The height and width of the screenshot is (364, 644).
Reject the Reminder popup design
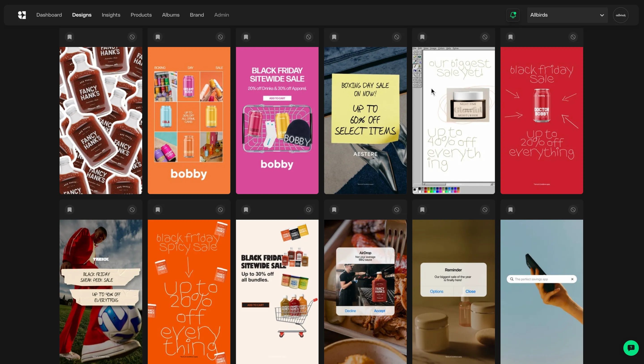pyautogui.click(x=485, y=210)
